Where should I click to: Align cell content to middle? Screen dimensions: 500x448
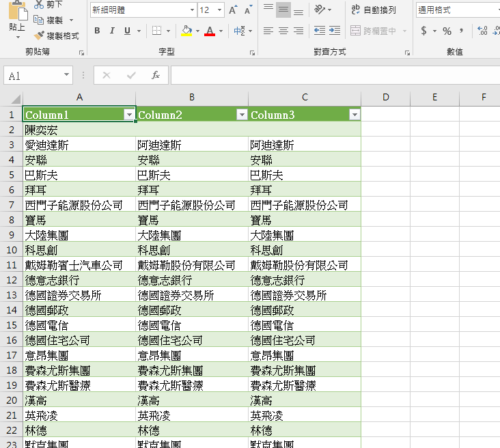click(283, 10)
